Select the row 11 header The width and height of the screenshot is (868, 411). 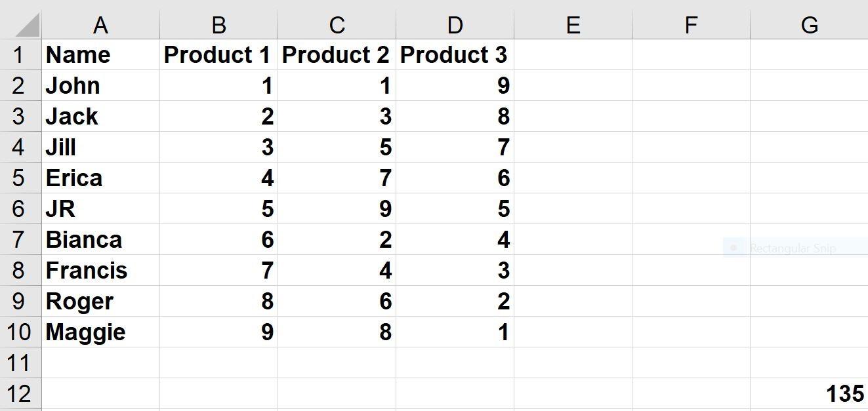[20, 362]
